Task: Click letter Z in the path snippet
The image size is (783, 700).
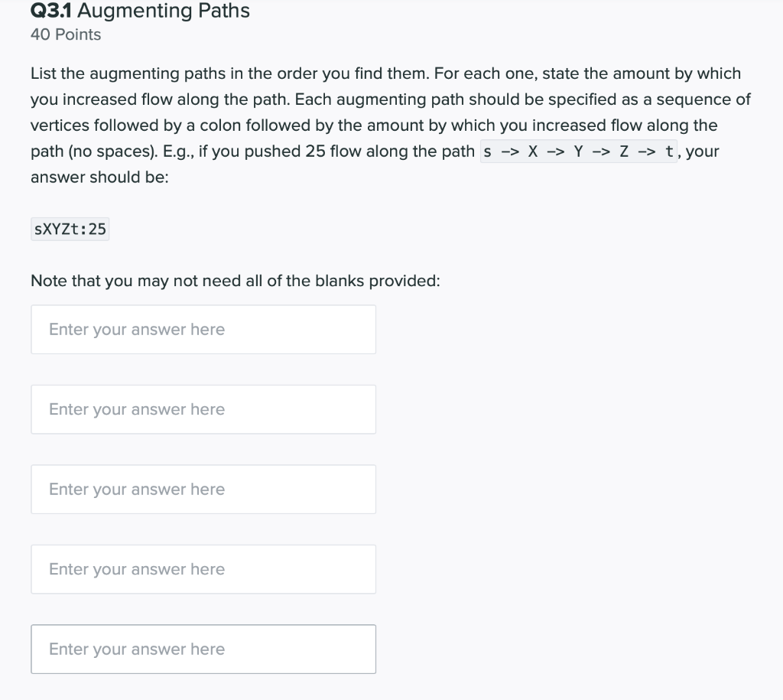Action: click(624, 151)
